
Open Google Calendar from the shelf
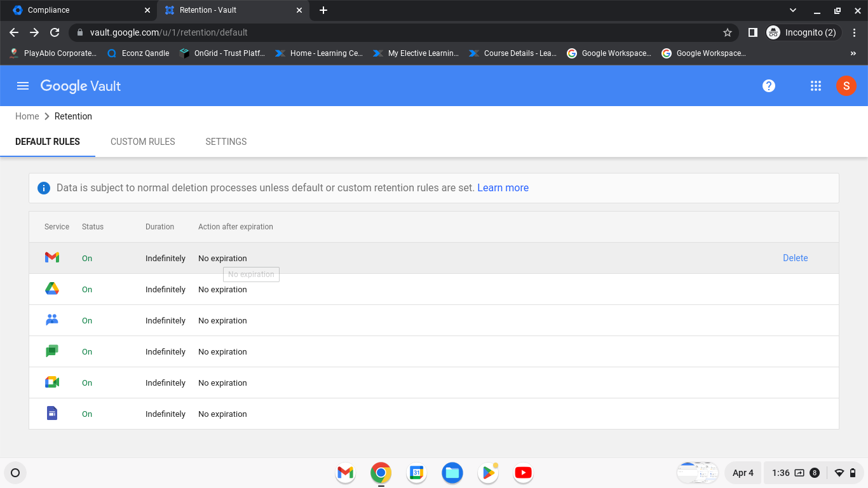(x=417, y=472)
